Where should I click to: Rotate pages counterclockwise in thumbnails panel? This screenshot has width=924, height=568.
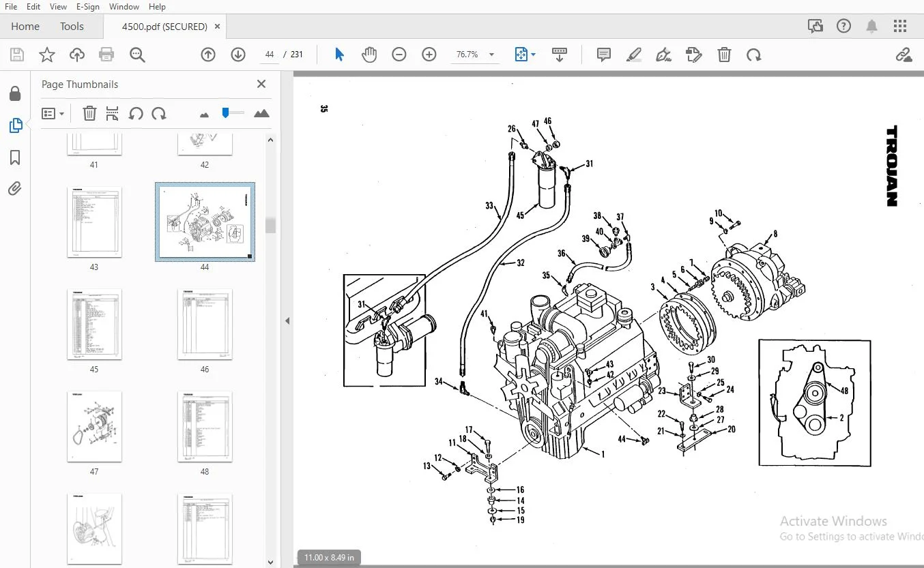tap(136, 113)
